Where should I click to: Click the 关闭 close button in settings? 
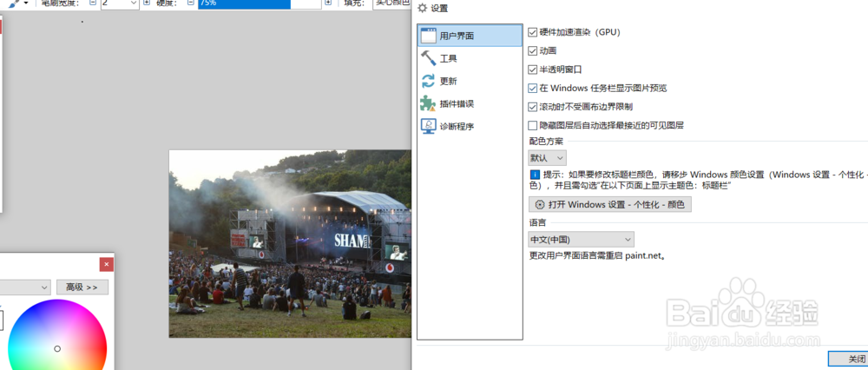pyautogui.click(x=848, y=359)
